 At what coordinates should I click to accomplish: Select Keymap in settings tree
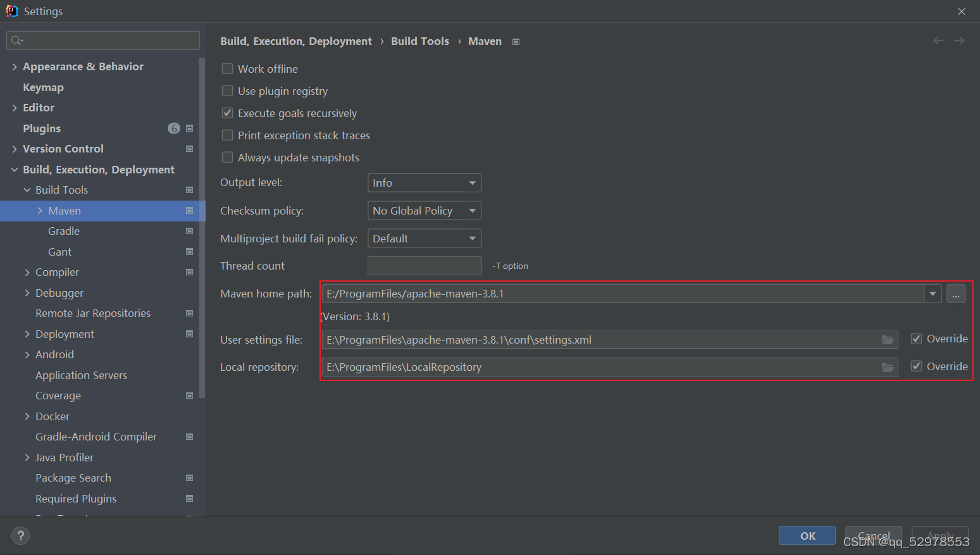pos(43,87)
